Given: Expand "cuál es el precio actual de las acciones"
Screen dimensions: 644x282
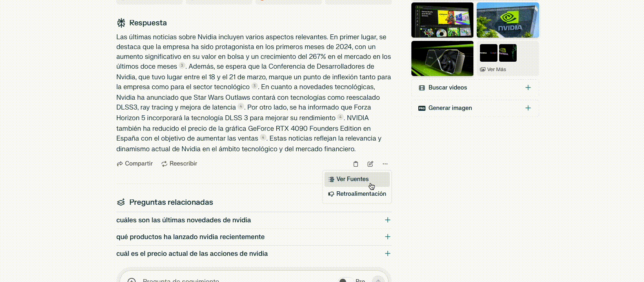Looking at the screenshot, I should coord(253,253).
